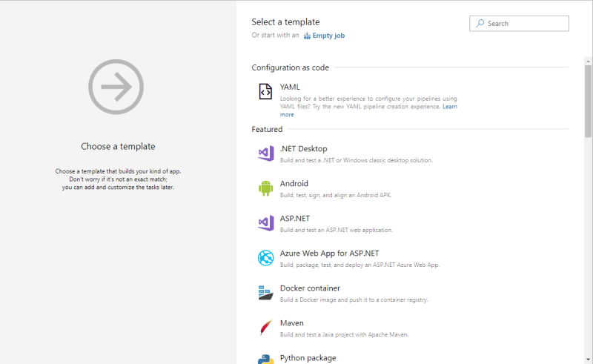Click the Maven feather icon
Image resolution: width=593 pixels, height=364 pixels.
(x=266, y=328)
